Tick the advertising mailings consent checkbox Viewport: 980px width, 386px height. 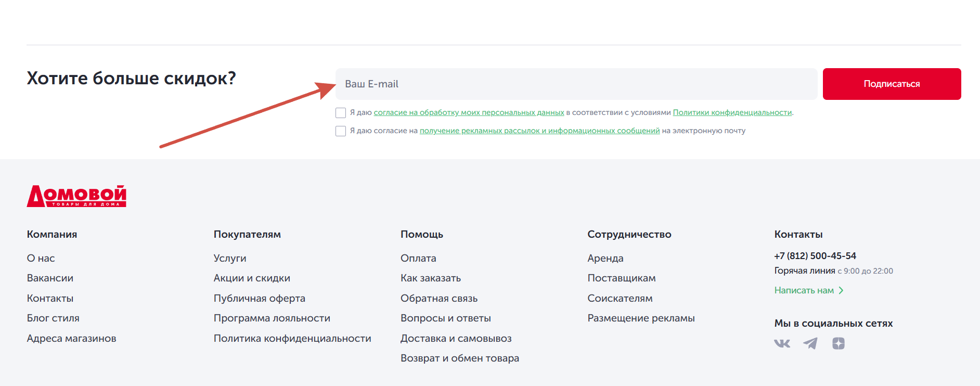point(341,131)
